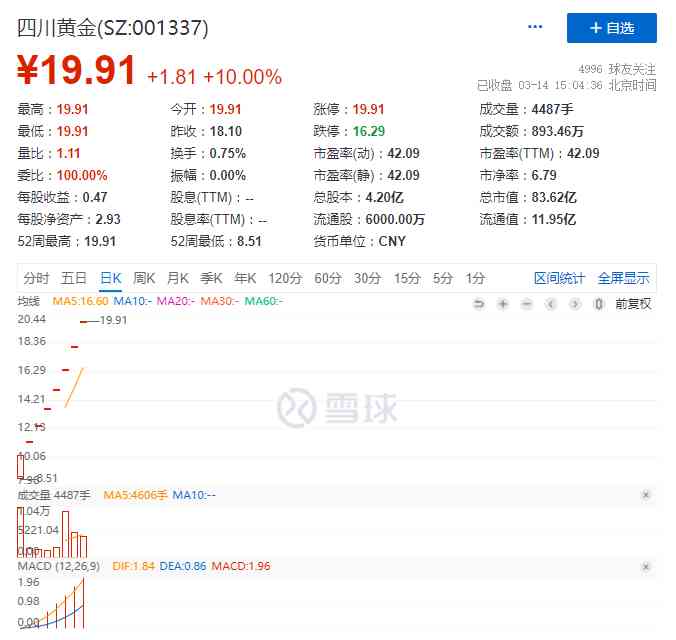Open the three-dots more options menu
The image size is (676, 640).
[535, 27]
